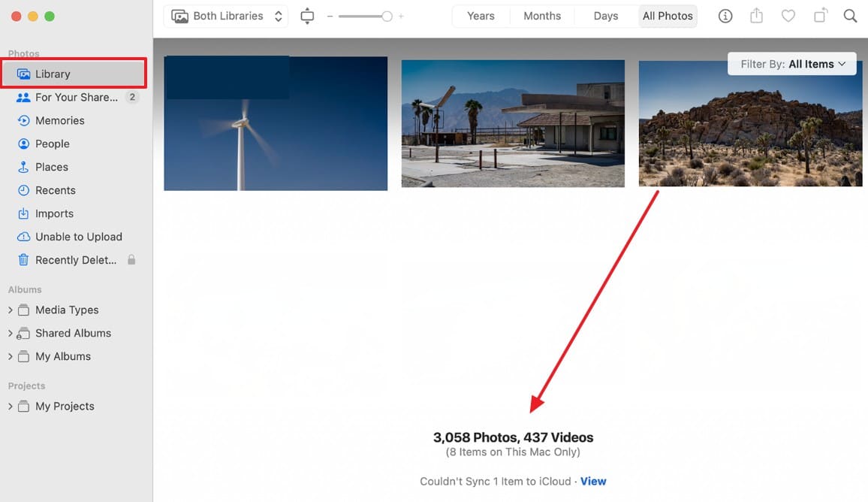Select the Recents text label
Viewport: 868px width, 502px height.
[x=56, y=190]
